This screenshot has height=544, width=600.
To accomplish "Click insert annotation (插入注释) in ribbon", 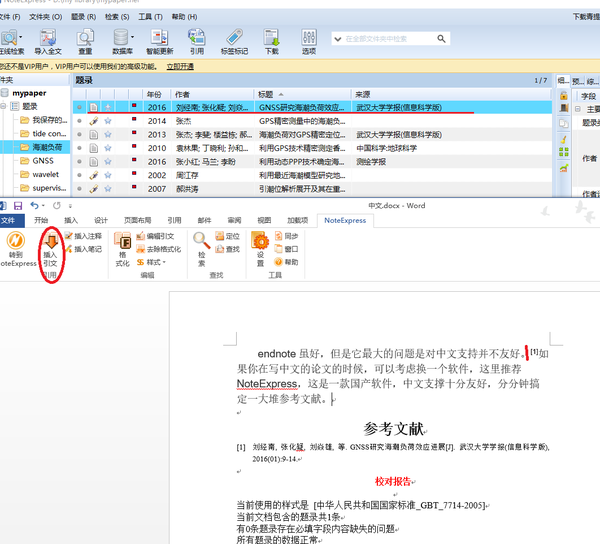I will pos(83,236).
